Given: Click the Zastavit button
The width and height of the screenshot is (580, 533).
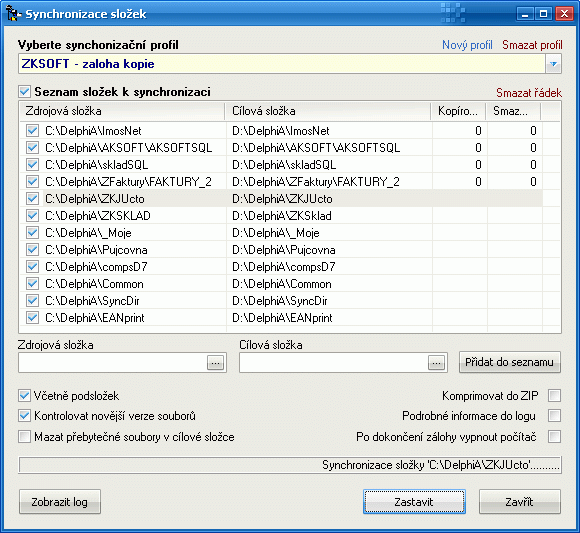Looking at the screenshot, I should 414,502.
